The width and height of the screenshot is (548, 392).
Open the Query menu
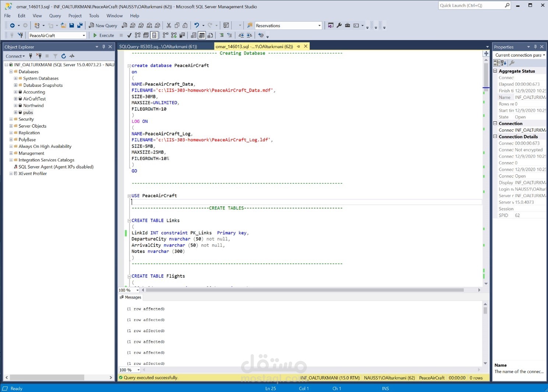point(55,16)
